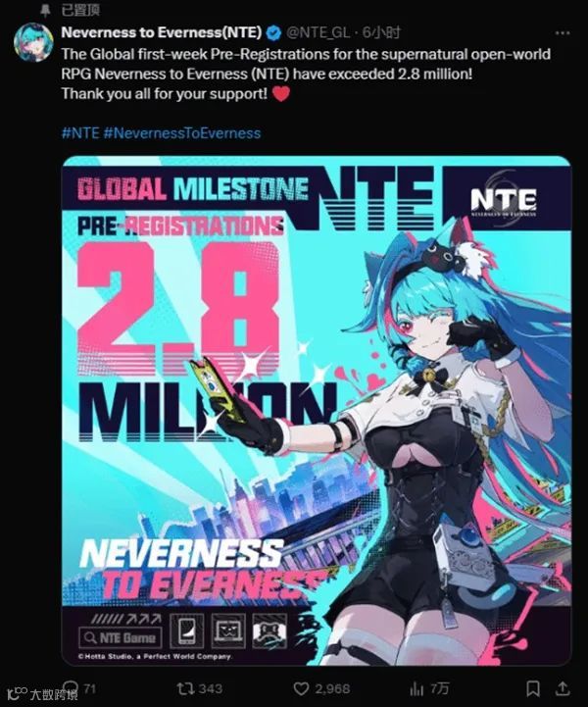Open the three-dot more options menu
588x707 pixels.
[x=563, y=33]
